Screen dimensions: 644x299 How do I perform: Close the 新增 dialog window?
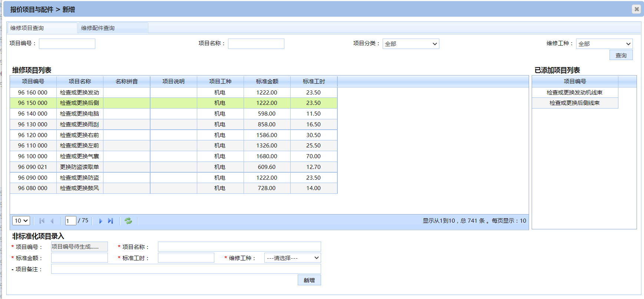click(637, 9)
